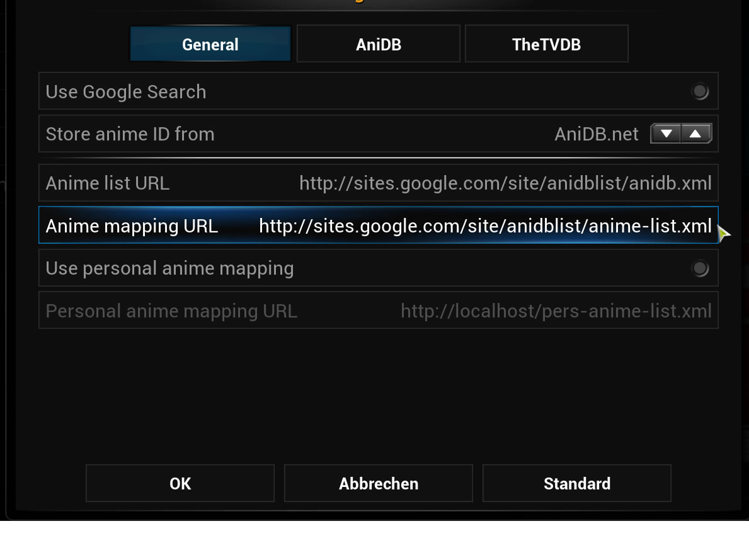Click down arrow for Store anime ID

[666, 134]
